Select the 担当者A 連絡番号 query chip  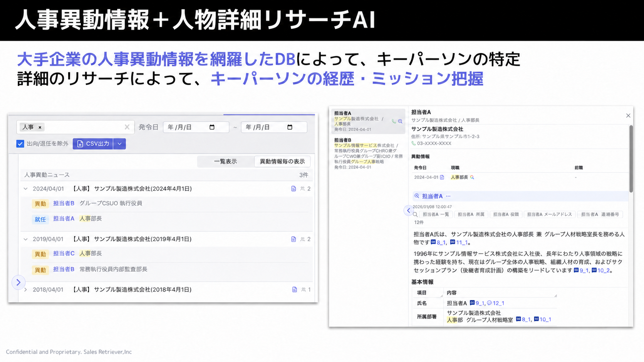(x=600, y=215)
